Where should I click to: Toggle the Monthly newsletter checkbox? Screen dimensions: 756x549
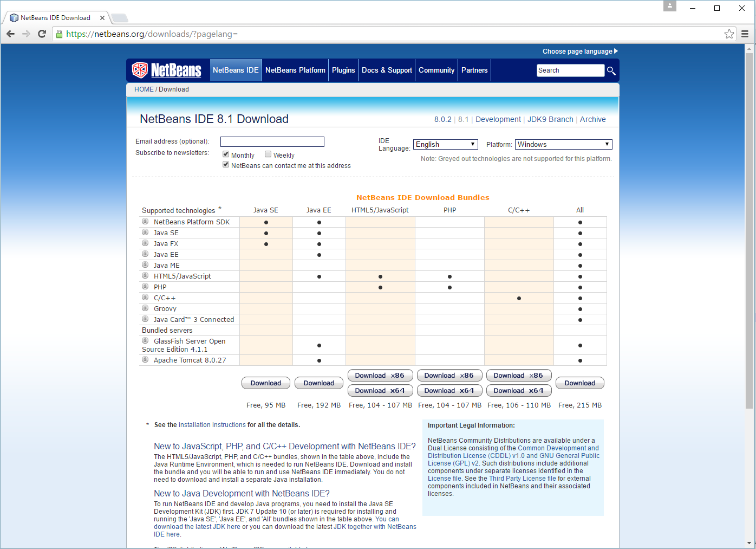pyautogui.click(x=226, y=154)
